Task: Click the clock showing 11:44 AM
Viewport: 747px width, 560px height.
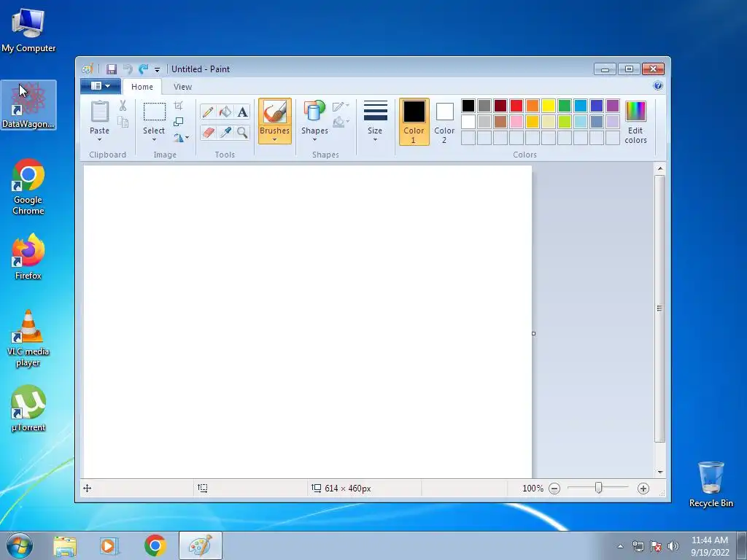Action: pyautogui.click(x=710, y=540)
